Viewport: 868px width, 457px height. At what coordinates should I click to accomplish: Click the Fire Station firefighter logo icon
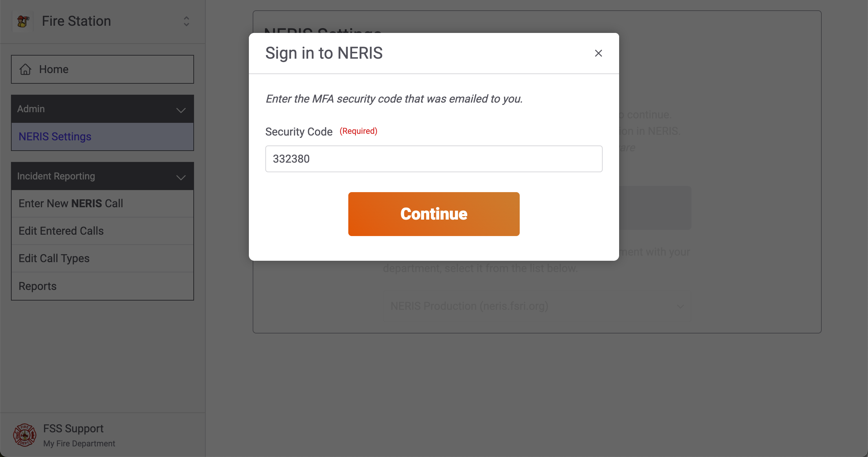(23, 21)
